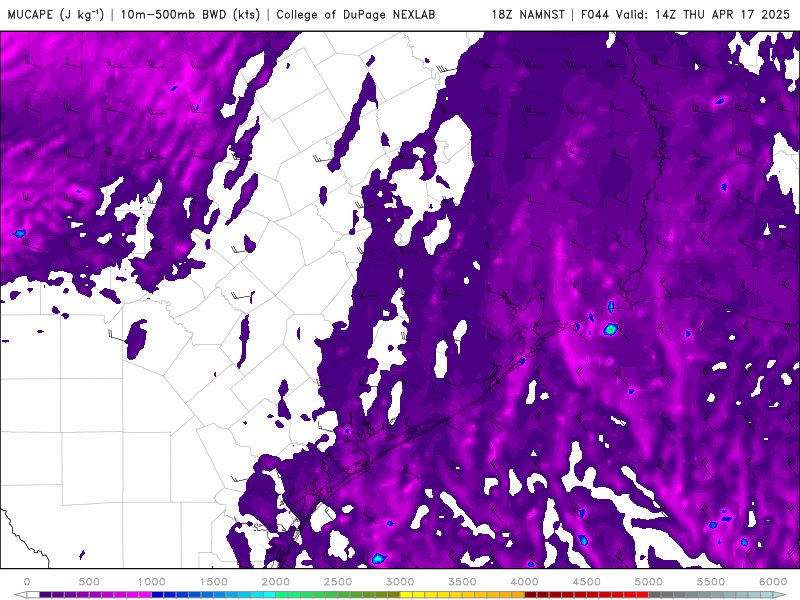Screen dimensions: 800x600
Task: Click the 2000 colorbar label
Action: coord(276,582)
